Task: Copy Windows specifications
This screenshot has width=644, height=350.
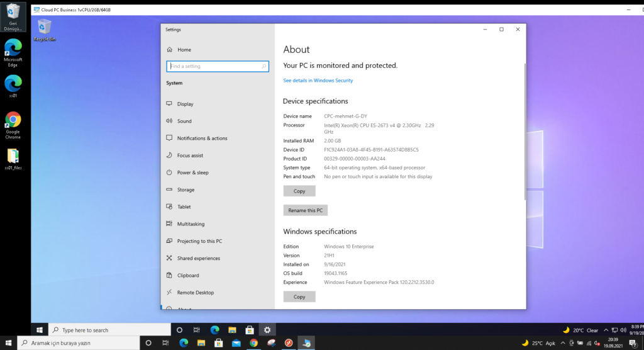Action: click(299, 296)
